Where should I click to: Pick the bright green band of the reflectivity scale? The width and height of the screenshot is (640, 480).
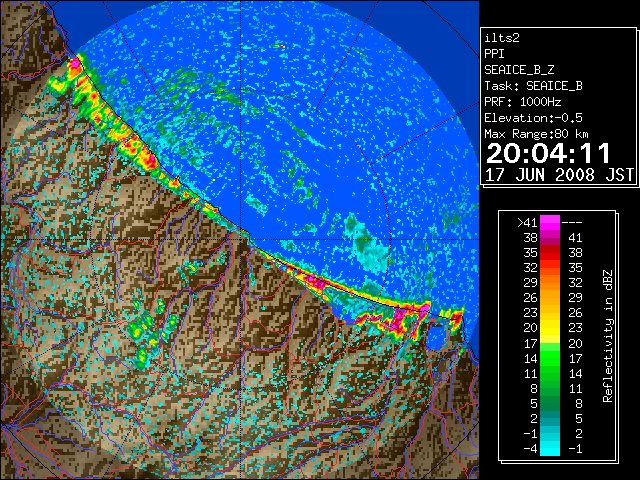coord(550,358)
